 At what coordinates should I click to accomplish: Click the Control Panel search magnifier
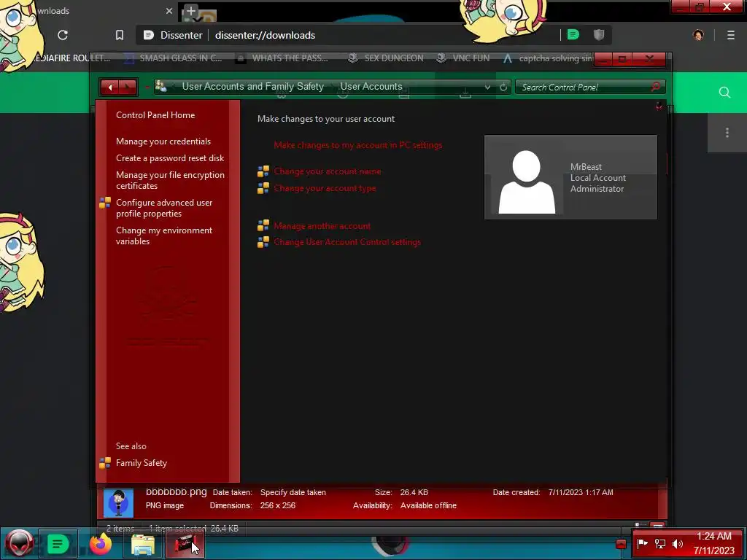pos(656,87)
